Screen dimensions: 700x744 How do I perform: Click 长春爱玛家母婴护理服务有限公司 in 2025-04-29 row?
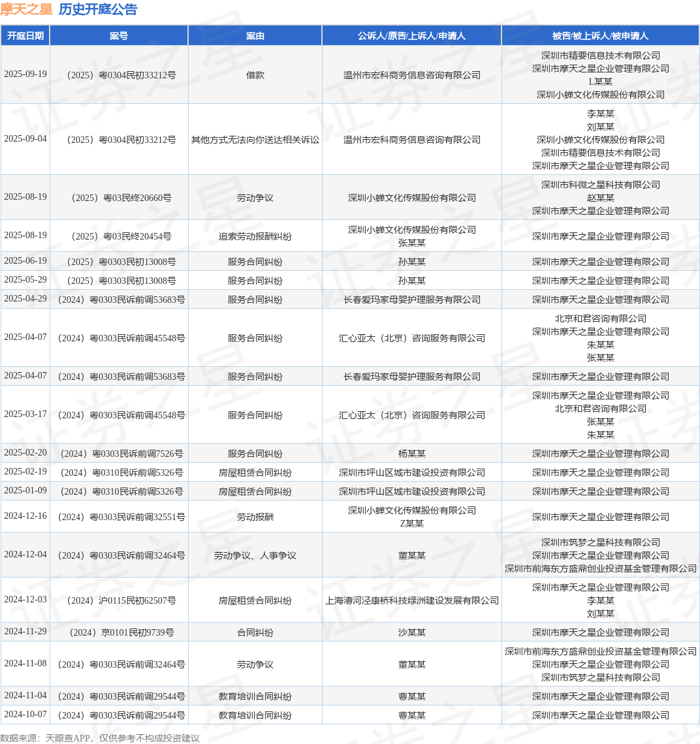412,300
